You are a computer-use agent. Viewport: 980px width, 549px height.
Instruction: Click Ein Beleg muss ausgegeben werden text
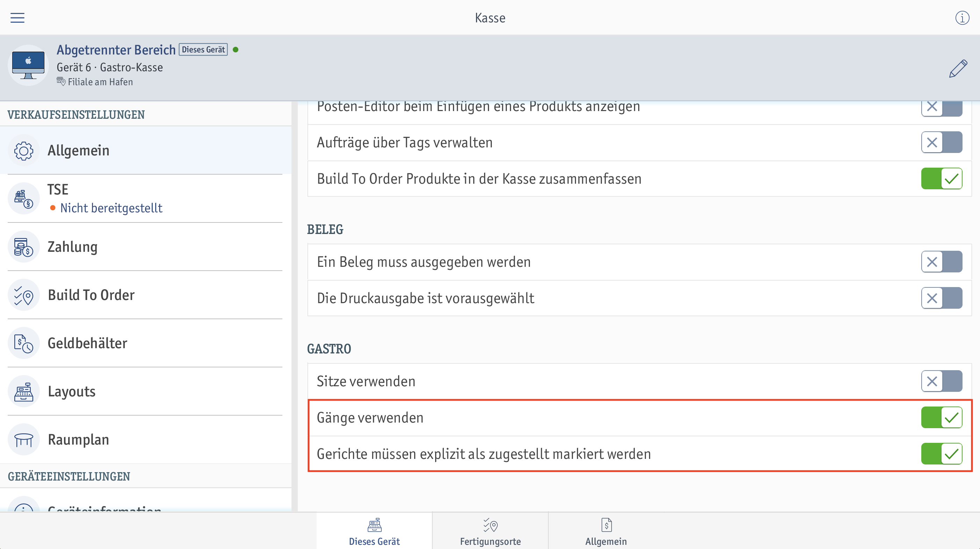[x=424, y=262]
